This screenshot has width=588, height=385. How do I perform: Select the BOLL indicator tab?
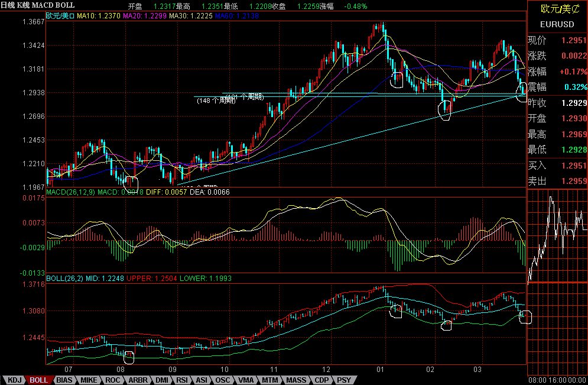tap(38, 380)
